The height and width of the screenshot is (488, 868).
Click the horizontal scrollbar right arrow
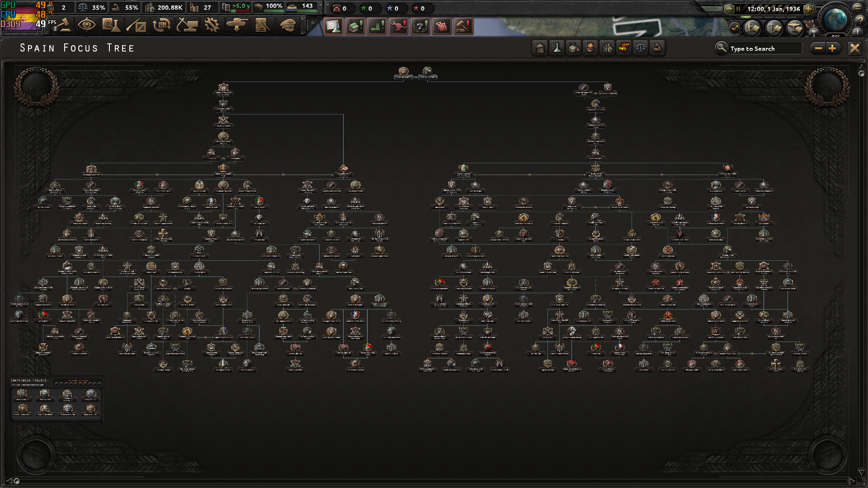(x=852, y=481)
